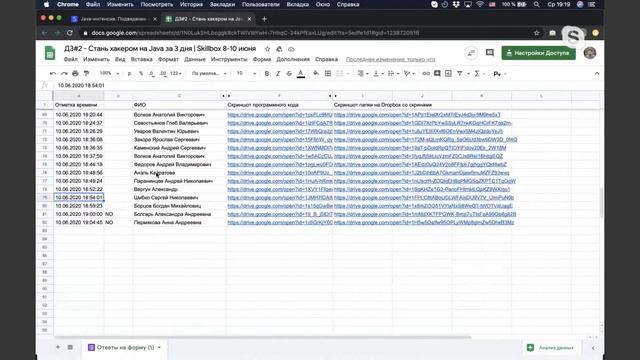The width and height of the screenshot is (640, 360).
Task: Reload the page in Chrome
Action: [x=70, y=33]
